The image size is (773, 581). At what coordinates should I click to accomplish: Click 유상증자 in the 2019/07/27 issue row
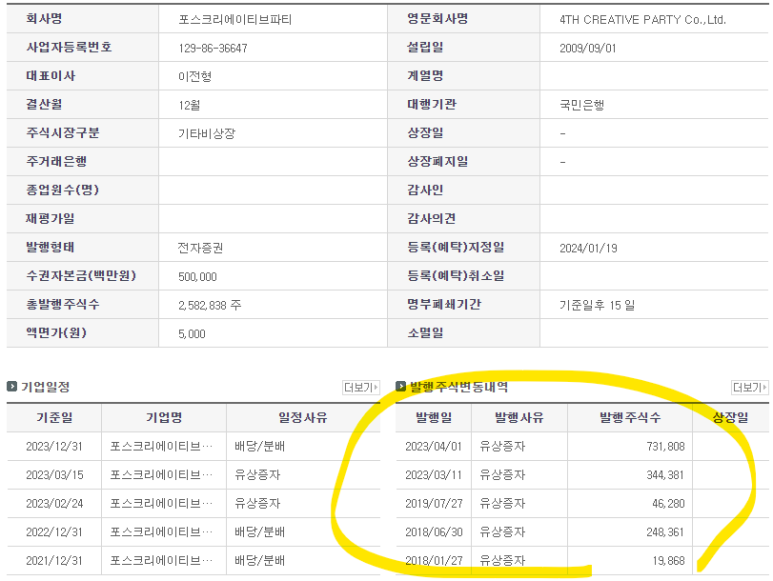pos(502,504)
